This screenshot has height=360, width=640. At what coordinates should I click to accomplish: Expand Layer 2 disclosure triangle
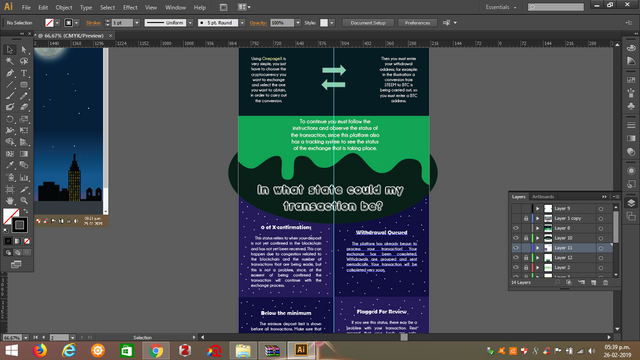(538, 267)
